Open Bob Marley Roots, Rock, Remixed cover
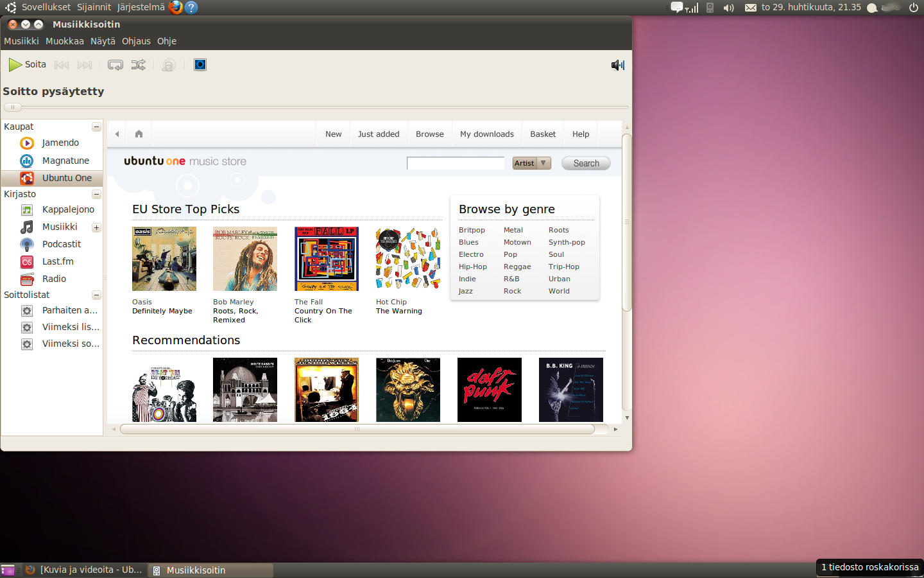The image size is (924, 578). click(x=245, y=259)
